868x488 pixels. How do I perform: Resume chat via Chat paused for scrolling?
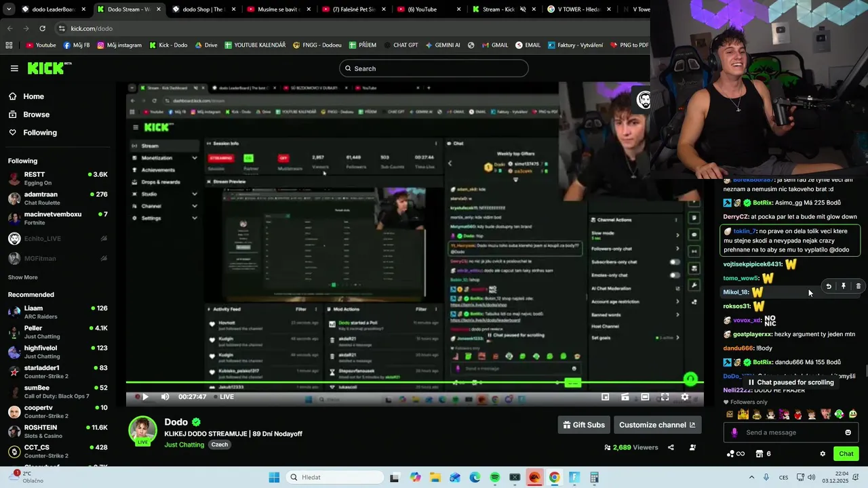[791, 382]
